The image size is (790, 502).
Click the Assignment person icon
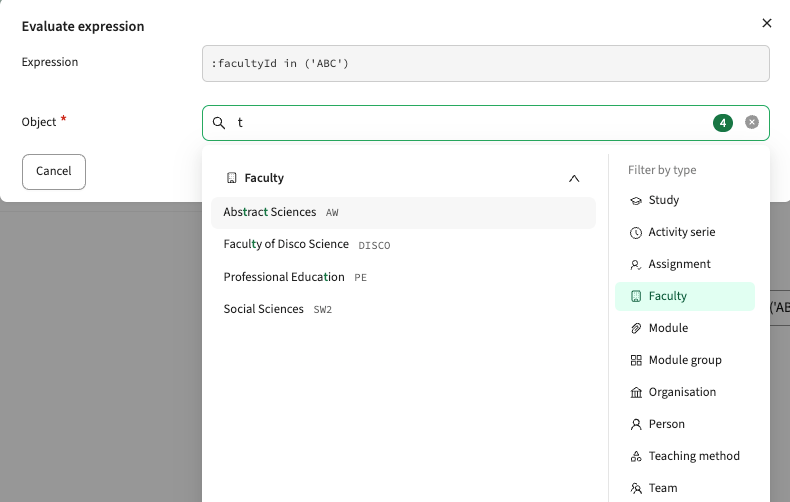636,265
